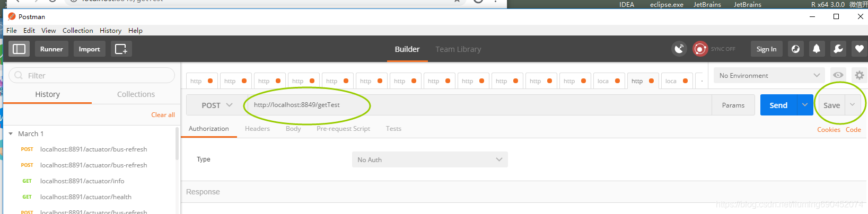Open the No Auth type dropdown
Image resolution: width=868 pixels, height=214 pixels.
coord(430,159)
